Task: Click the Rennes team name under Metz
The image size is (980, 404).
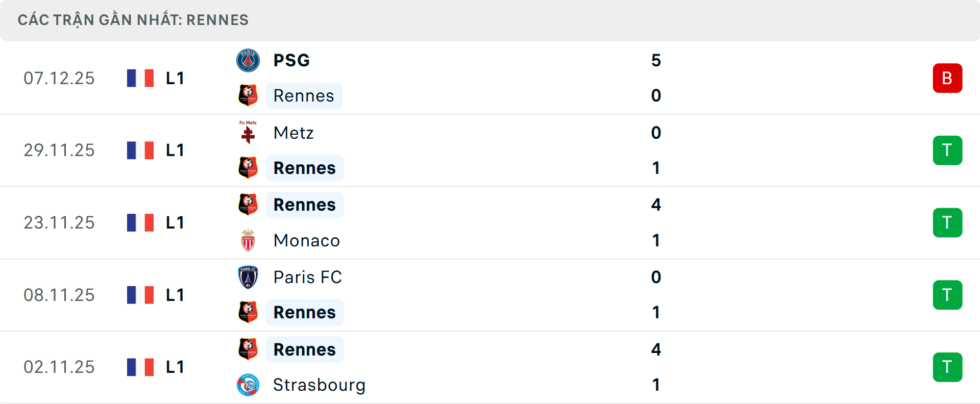Action: [305, 168]
